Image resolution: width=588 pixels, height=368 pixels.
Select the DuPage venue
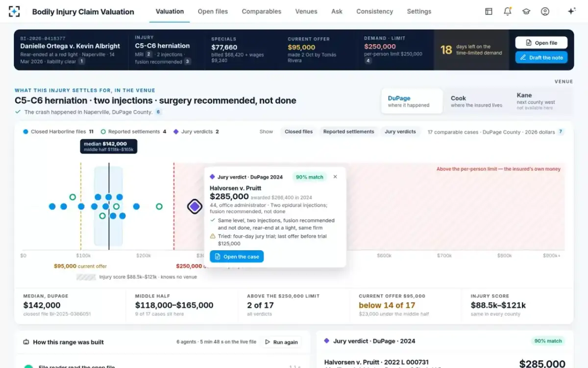click(x=412, y=101)
